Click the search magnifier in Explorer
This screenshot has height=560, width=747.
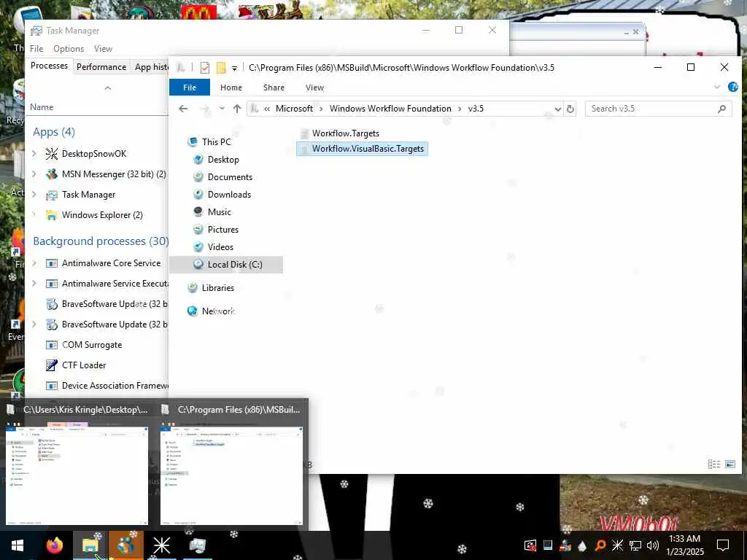coord(721,109)
